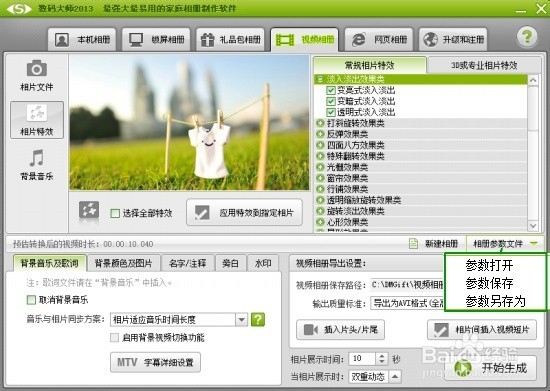Toggle 变暗式淡入淡出 checkbox
Viewport: 550px width, 391px height.
click(x=330, y=101)
